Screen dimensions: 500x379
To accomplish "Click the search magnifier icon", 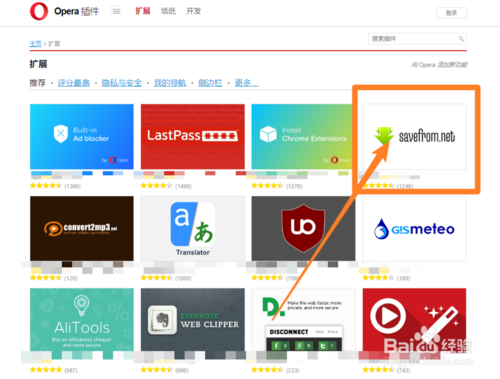I will 461,39.
